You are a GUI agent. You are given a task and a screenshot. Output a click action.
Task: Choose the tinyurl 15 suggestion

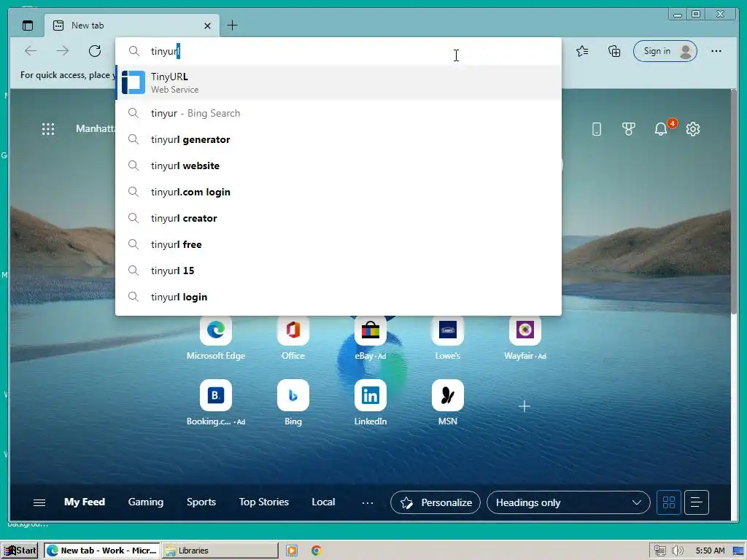point(338,271)
